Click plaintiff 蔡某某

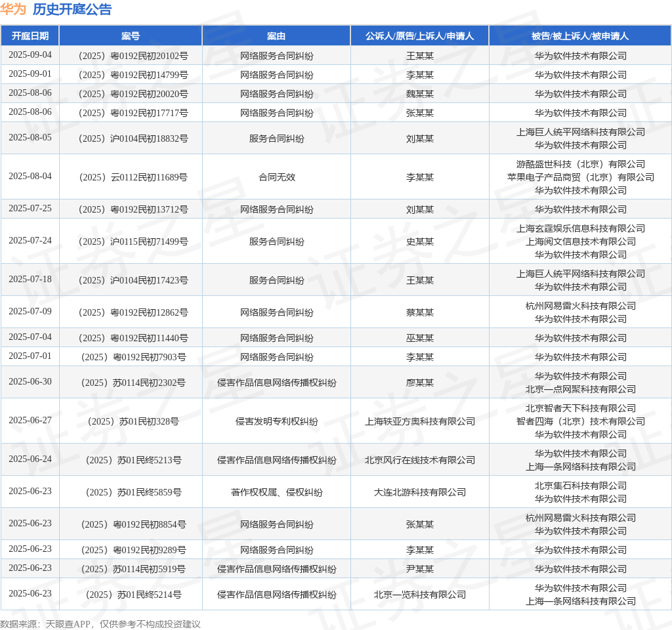420,312
